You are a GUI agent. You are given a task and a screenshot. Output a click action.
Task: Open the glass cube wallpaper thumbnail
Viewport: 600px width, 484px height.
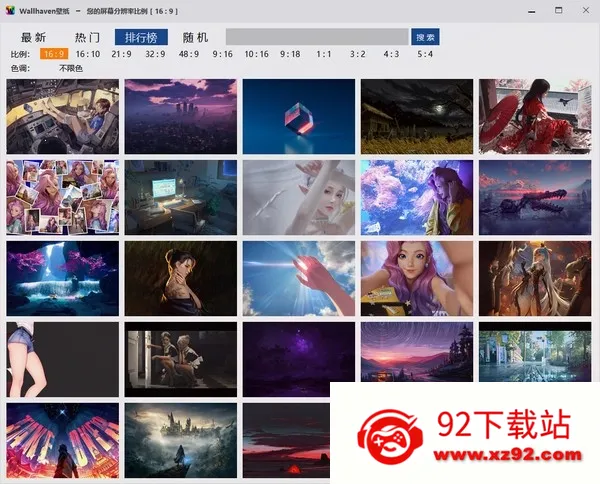pyautogui.click(x=299, y=117)
